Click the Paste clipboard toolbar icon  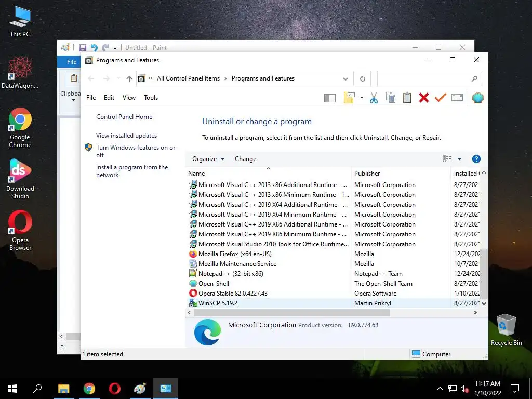coord(407,98)
